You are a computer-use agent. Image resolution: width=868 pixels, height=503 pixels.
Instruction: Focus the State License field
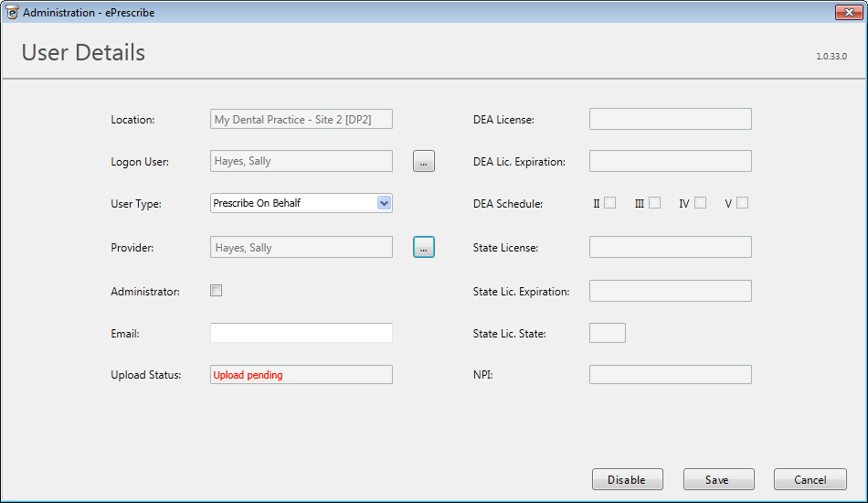pyautogui.click(x=670, y=247)
